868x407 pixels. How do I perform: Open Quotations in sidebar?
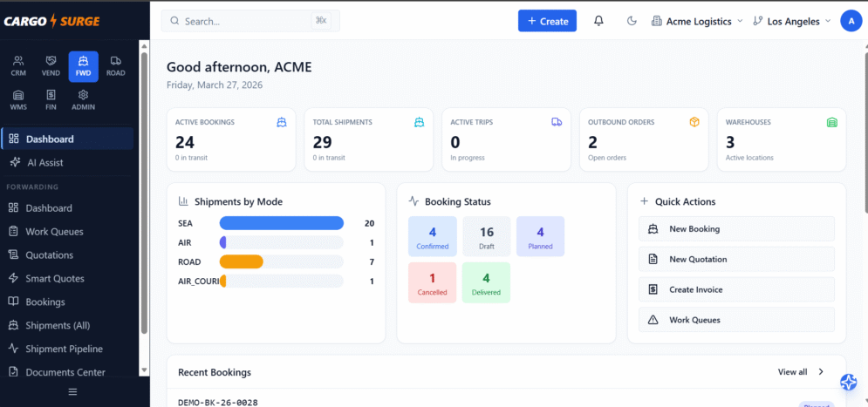point(67,255)
